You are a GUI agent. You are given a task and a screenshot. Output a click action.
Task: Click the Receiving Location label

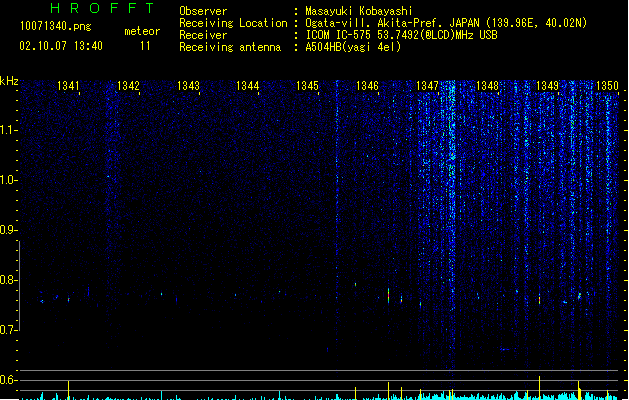pyautogui.click(x=233, y=23)
